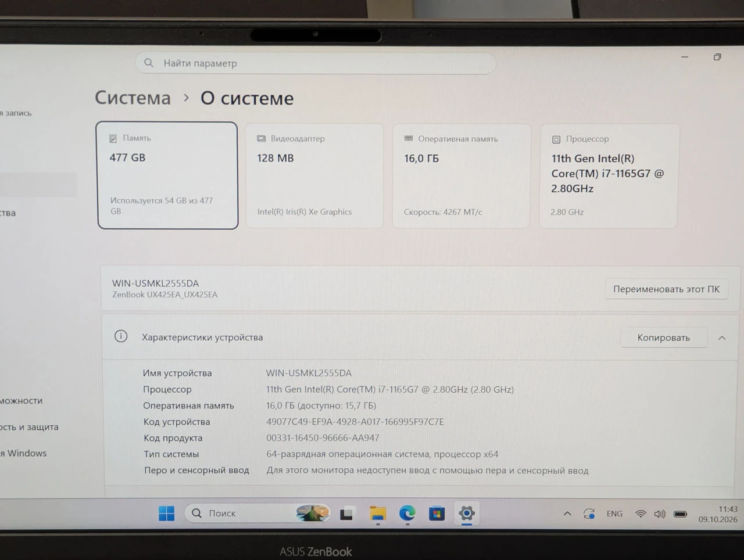Select WIN-USMKL2555DA in Имя устройства row
The width and height of the screenshot is (744, 560).
[309, 373]
